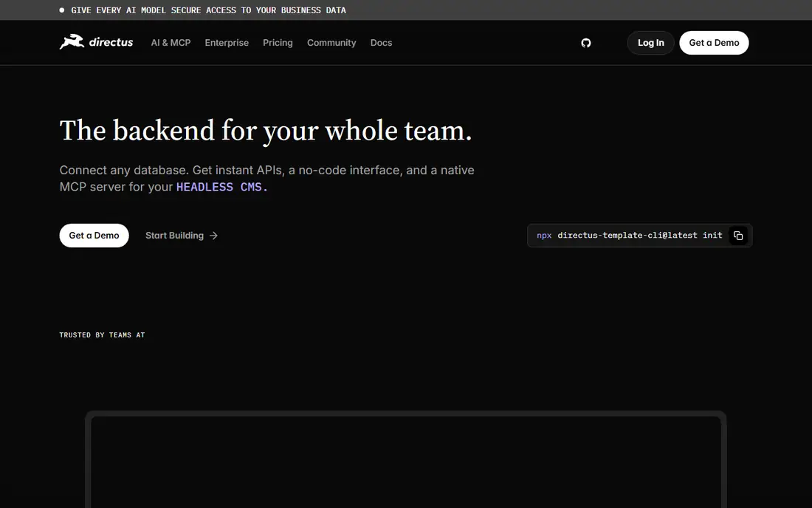Click the HEADLESS CMS highlighted text
This screenshot has height=508, width=812.
pos(222,187)
